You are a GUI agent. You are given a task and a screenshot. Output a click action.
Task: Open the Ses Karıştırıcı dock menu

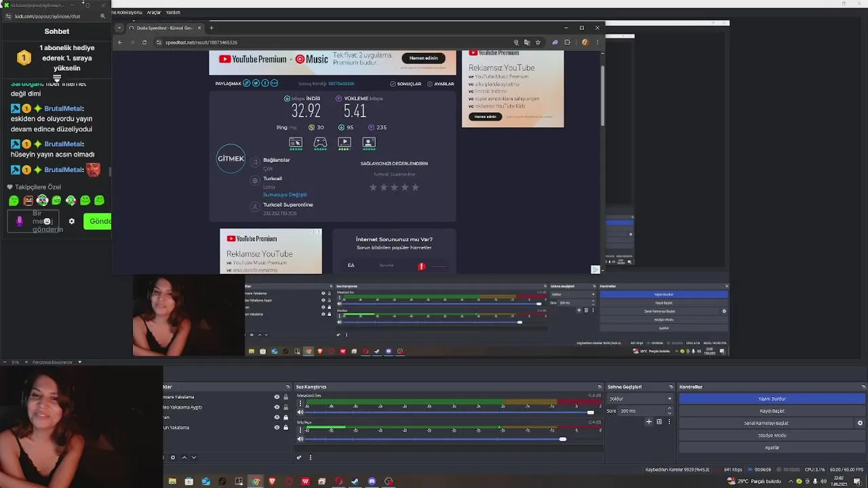[x=599, y=387]
